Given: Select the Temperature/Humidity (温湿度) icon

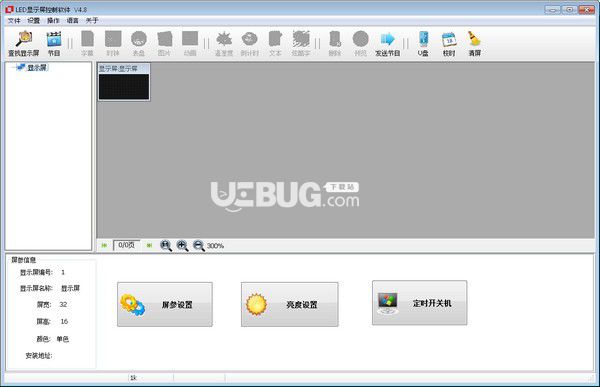Looking at the screenshot, I should coord(224,39).
